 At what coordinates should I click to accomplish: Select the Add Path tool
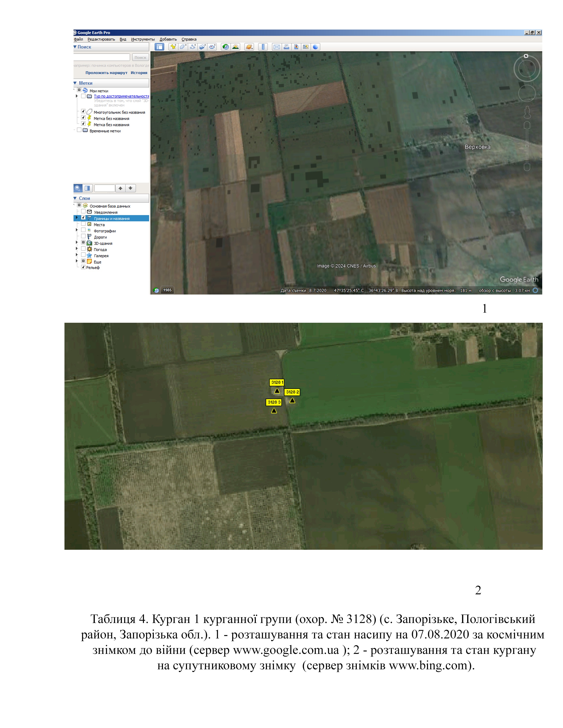[x=193, y=47]
